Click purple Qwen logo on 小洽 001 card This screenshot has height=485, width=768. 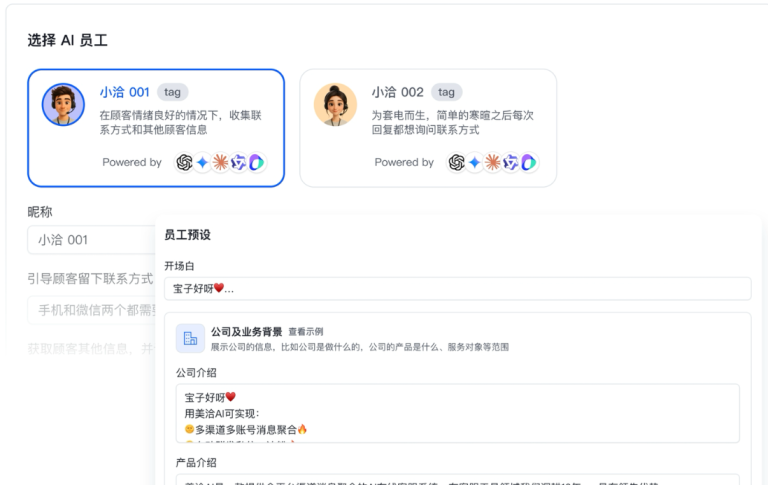[x=239, y=162]
